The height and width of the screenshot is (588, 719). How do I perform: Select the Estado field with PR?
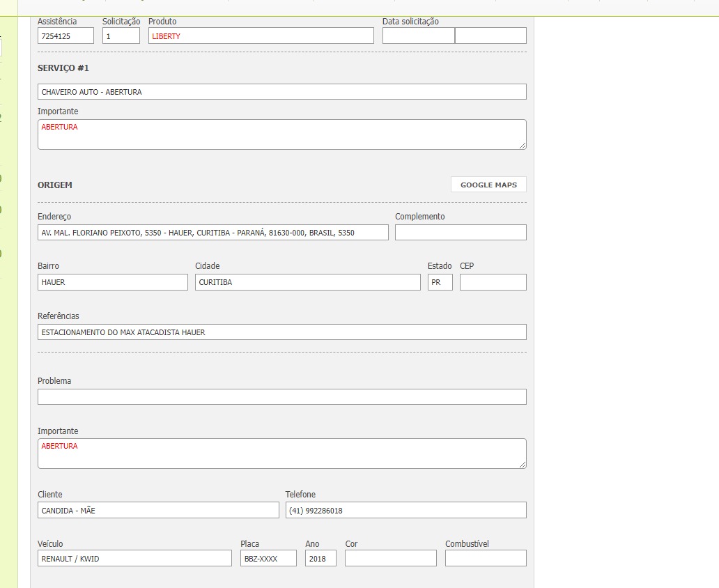[x=440, y=282]
